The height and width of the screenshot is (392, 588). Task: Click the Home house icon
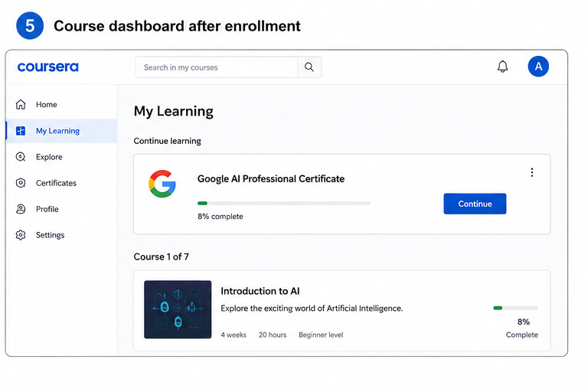(21, 104)
